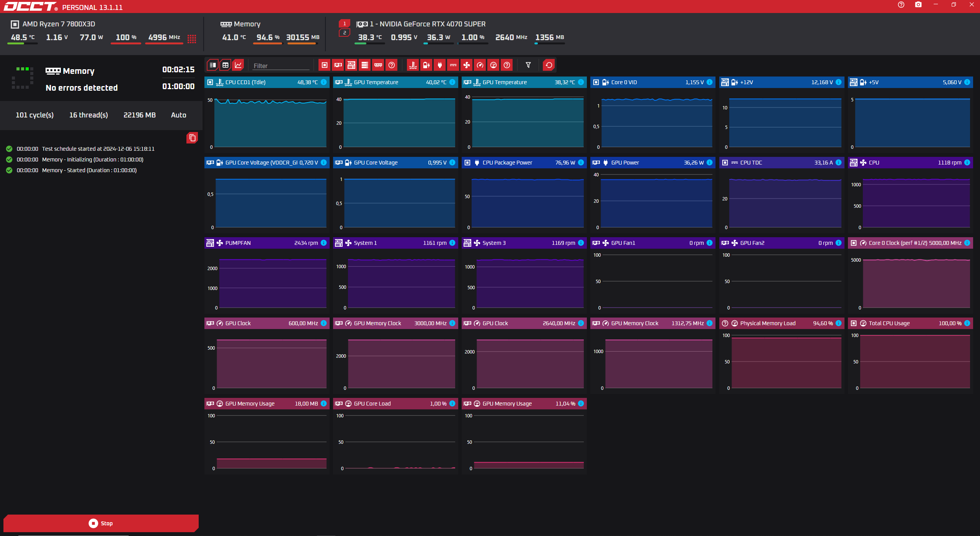Open the help icon in the title bar
This screenshot has width=980, height=536.
901,5
